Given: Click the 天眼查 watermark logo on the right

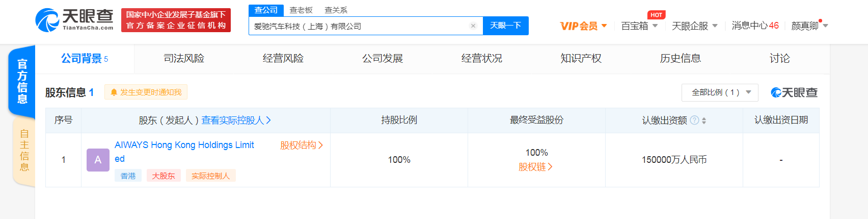Looking at the screenshot, I should 794,92.
